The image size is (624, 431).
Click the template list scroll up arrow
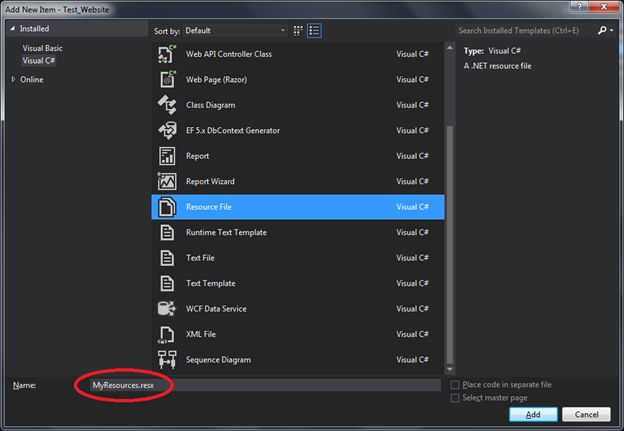[x=450, y=47]
